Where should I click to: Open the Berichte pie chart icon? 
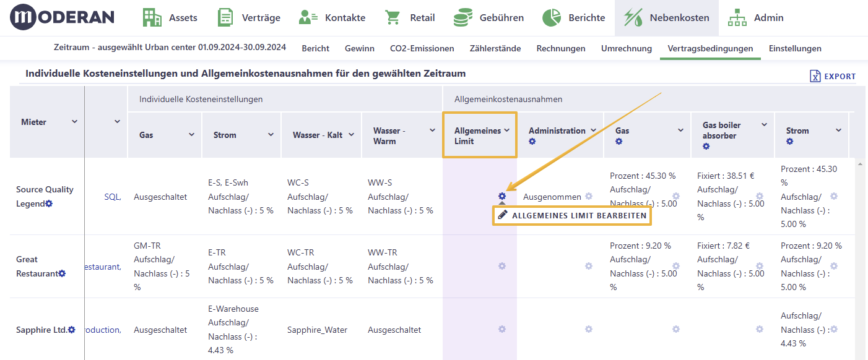[x=552, y=17]
